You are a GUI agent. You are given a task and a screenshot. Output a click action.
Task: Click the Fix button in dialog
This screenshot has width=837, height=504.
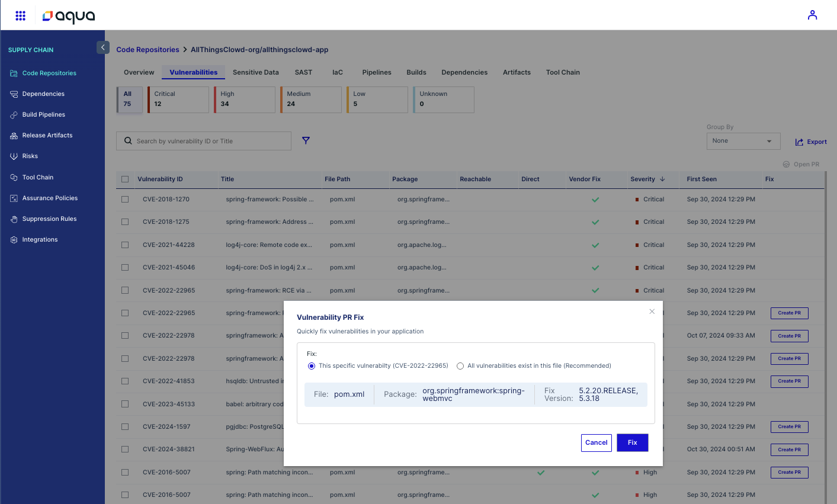pyautogui.click(x=632, y=443)
